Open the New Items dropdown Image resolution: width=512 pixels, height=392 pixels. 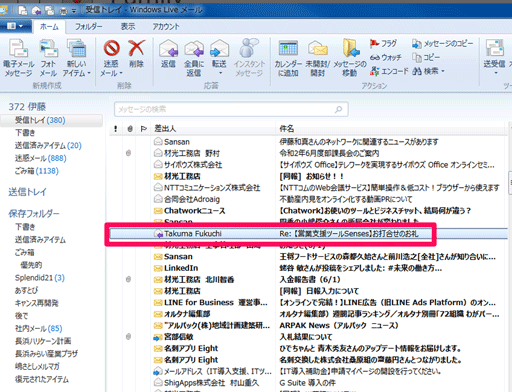(x=77, y=58)
